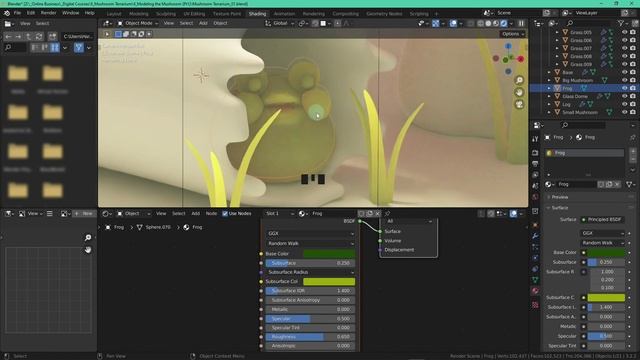Click the Frog breadcrumb in node editor
The width and height of the screenshot is (640, 360).
(115, 227)
